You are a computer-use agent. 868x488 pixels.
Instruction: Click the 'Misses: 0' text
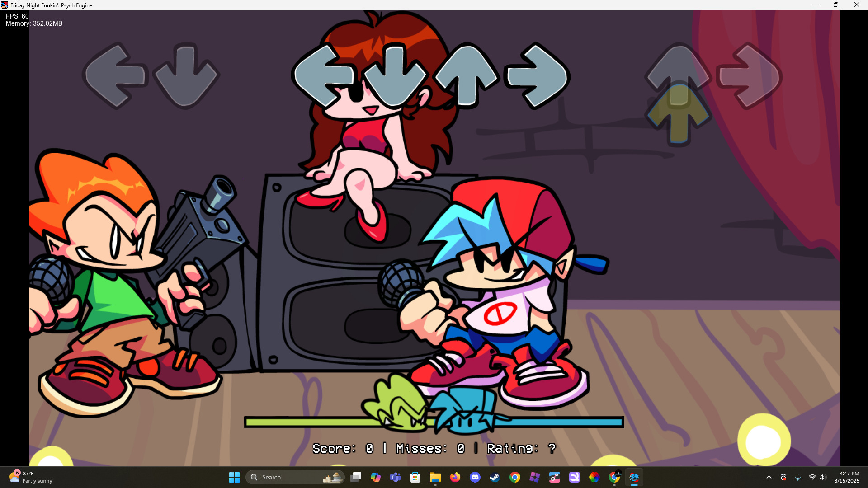(430, 448)
